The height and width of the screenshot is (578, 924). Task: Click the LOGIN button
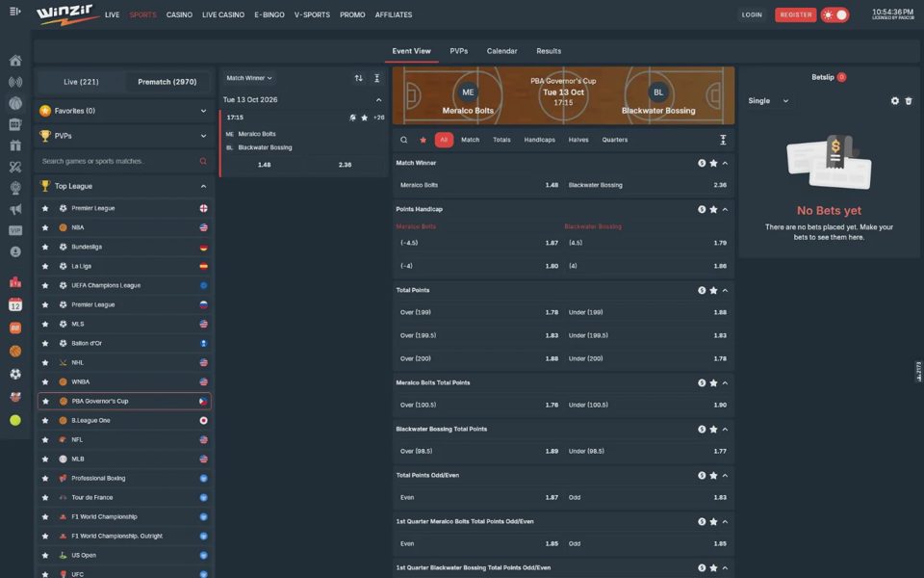pos(752,14)
